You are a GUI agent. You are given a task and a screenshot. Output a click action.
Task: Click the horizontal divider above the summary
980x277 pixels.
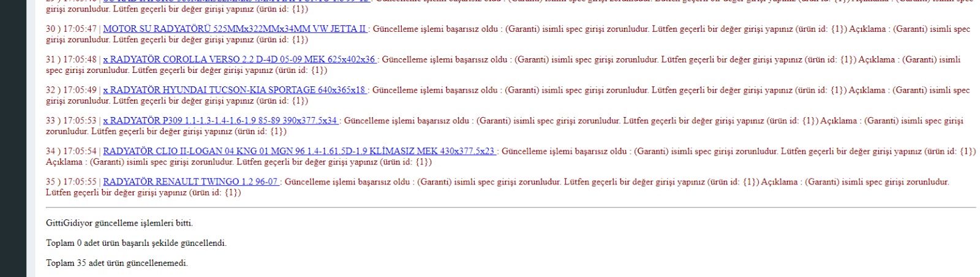(511, 208)
